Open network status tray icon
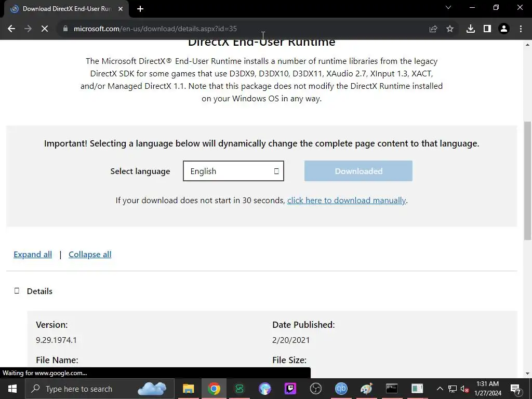This screenshot has width=532, height=399. [453, 389]
